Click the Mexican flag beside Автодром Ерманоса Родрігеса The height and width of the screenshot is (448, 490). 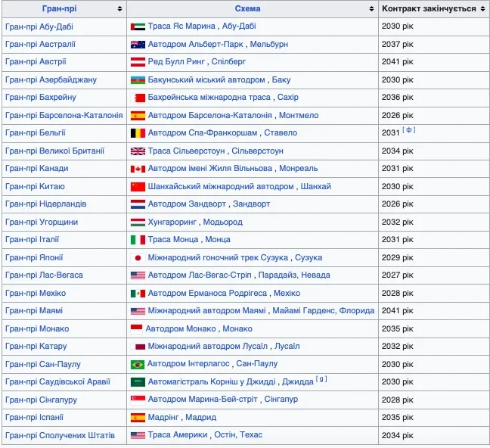click(x=138, y=294)
